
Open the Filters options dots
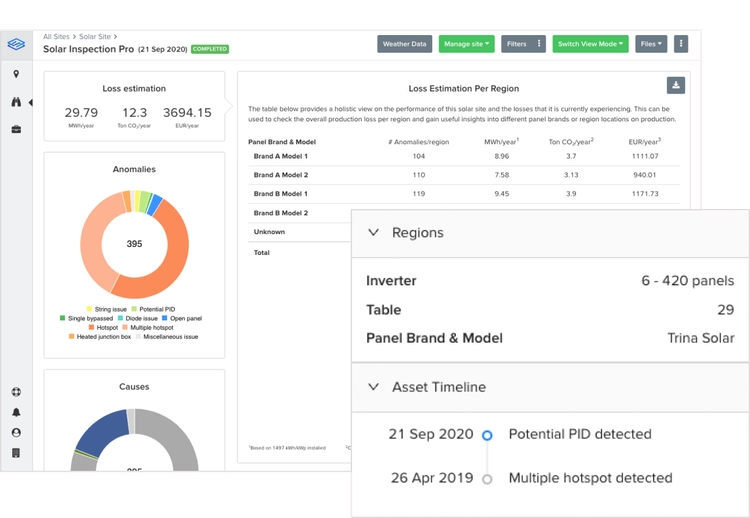539,44
